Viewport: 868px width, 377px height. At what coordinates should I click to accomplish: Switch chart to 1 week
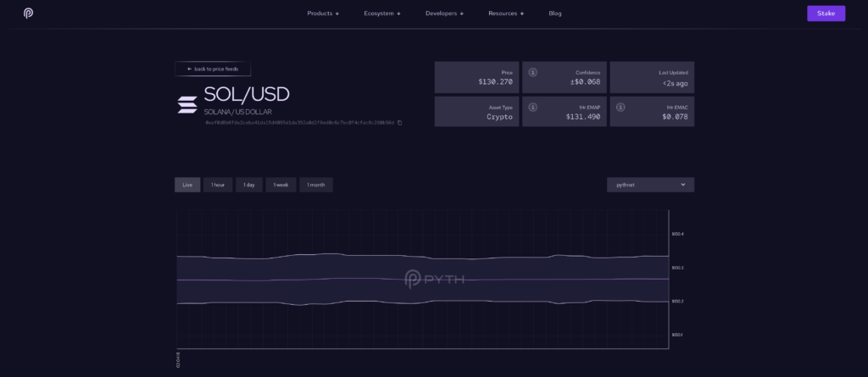click(281, 185)
